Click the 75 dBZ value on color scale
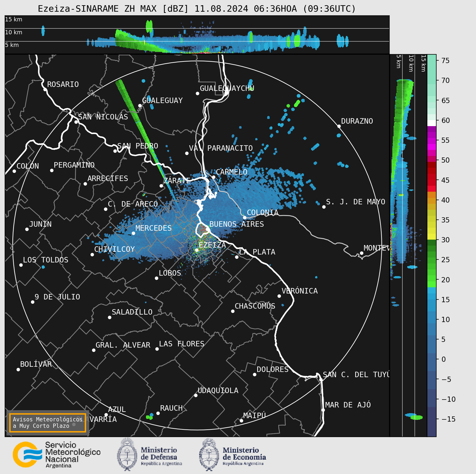The height and width of the screenshot is (474, 476). pyautogui.click(x=445, y=61)
